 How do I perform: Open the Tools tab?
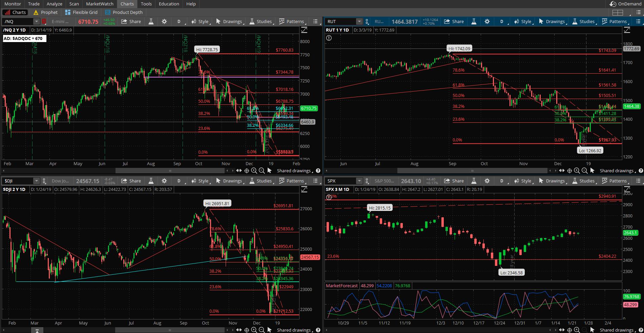146,4
